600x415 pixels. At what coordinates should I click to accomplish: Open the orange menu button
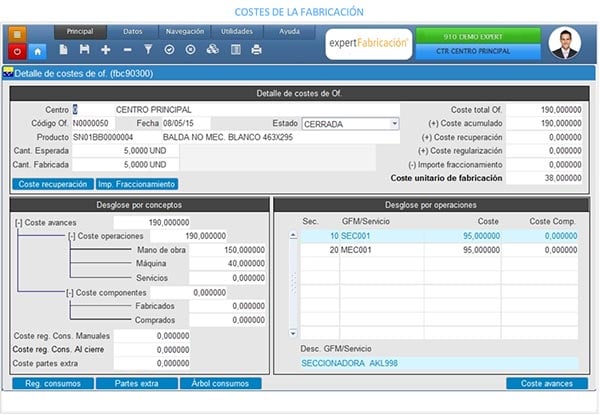(18, 32)
